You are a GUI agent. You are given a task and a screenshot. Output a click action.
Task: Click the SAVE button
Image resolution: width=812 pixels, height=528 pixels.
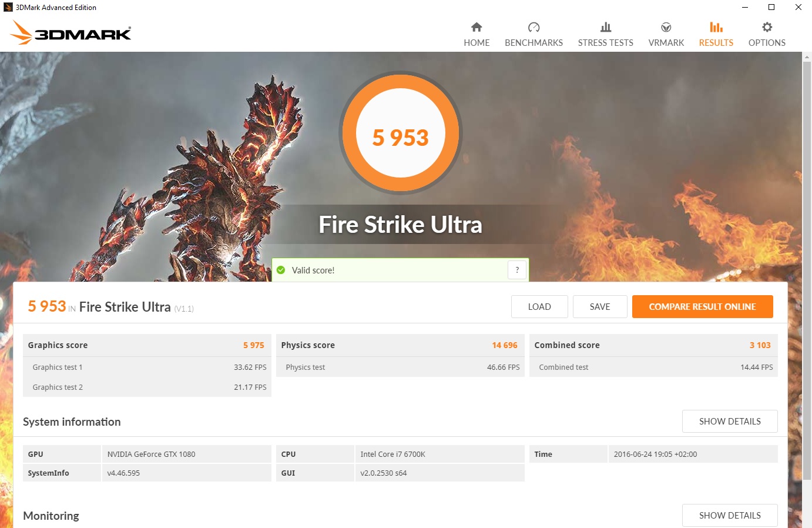click(600, 306)
